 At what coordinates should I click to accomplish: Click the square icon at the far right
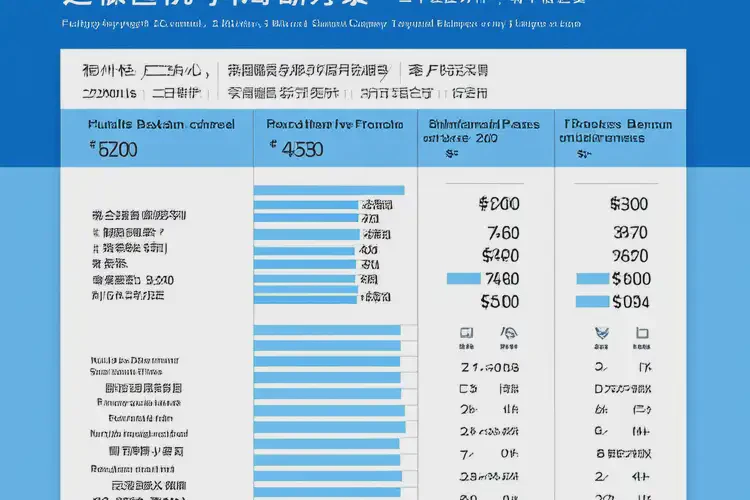[643, 334]
